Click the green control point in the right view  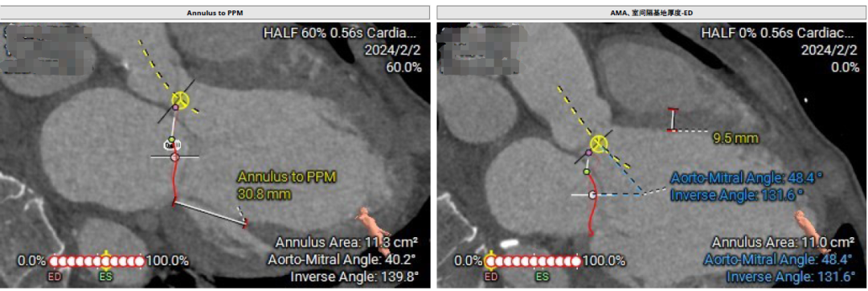point(586,172)
